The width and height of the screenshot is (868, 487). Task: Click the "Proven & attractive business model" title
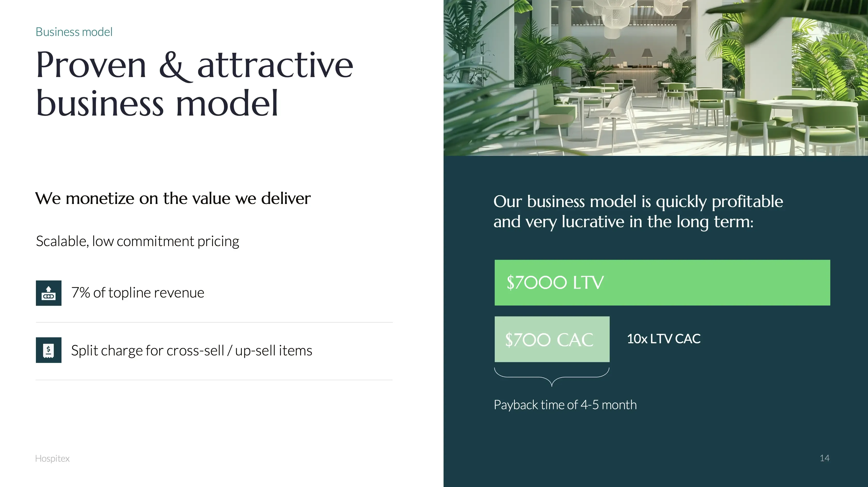click(x=195, y=84)
